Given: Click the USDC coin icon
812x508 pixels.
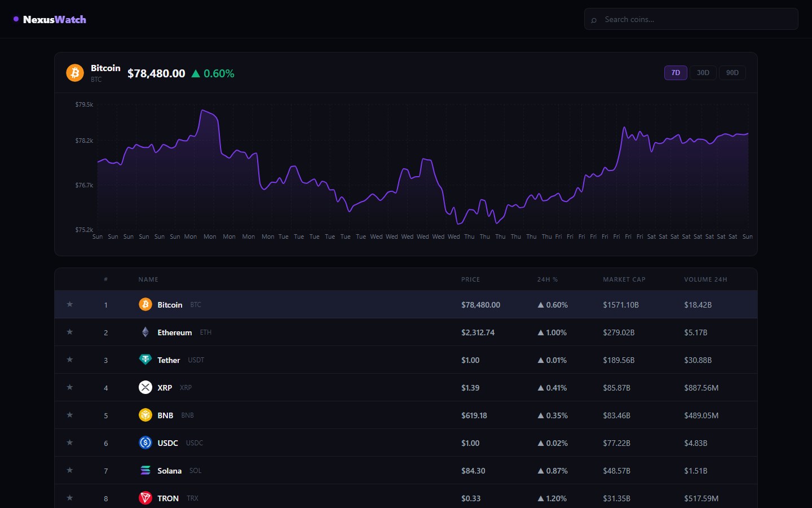Looking at the screenshot, I should pos(145,443).
